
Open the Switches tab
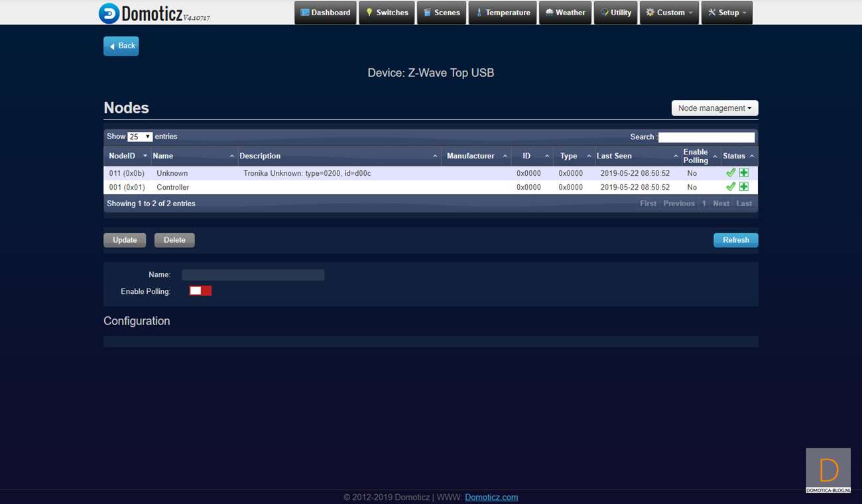click(x=387, y=13)
